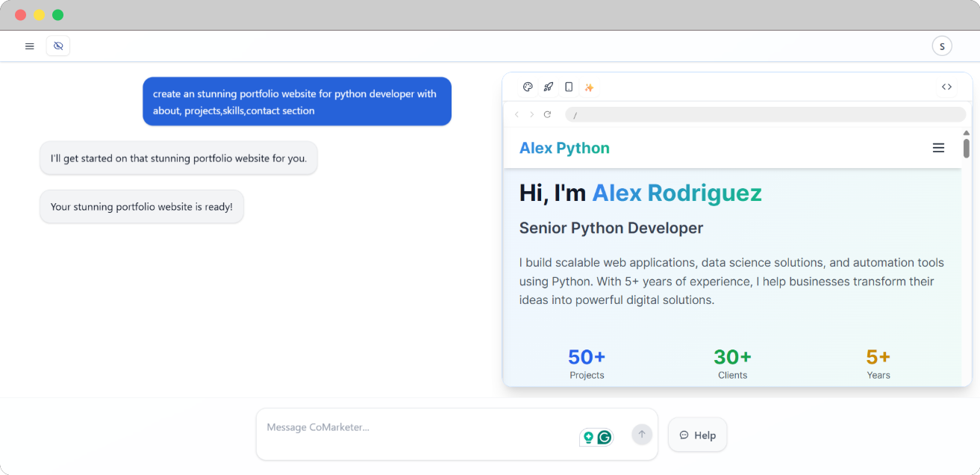The image size is (980, 475).
Task: Click the Help button
Action: click(x=697, y=434)
